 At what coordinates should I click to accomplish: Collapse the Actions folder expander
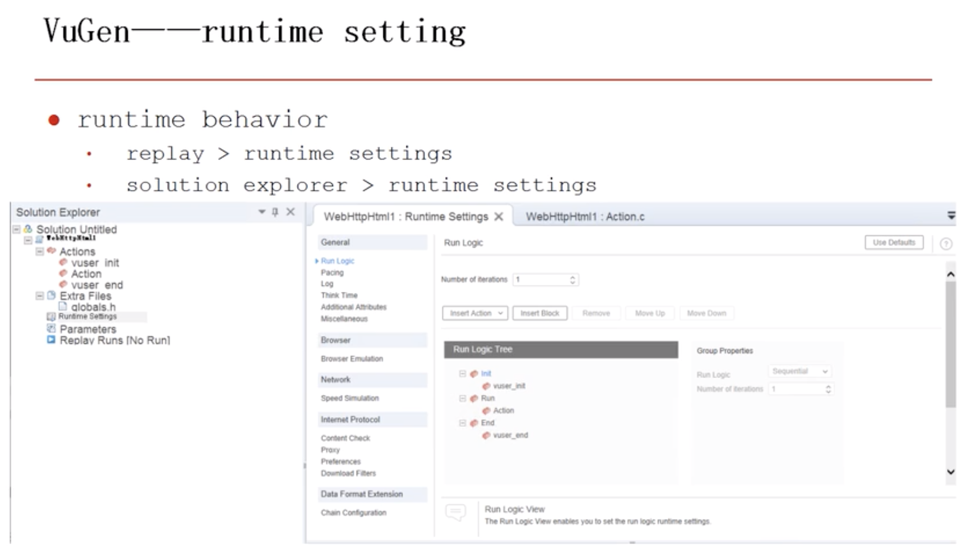tap(40, 251)
